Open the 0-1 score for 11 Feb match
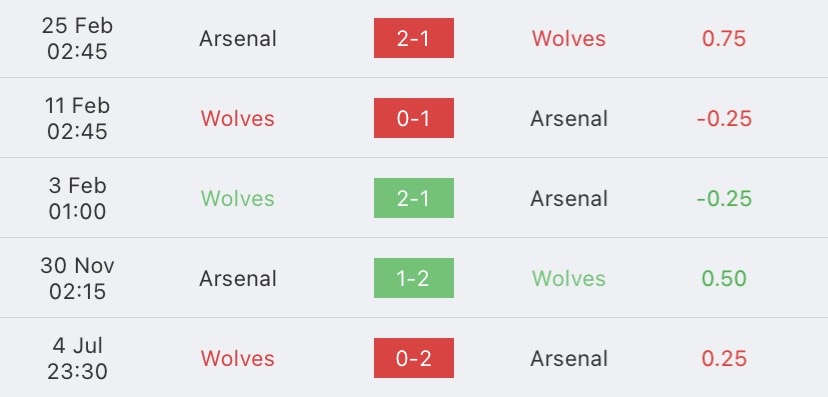828x397 pixels. [413, 118]
